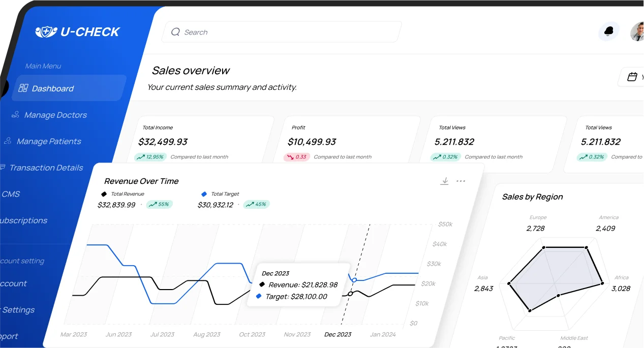
Task: Open the CMS sidebar item
Action: (11, 194)
